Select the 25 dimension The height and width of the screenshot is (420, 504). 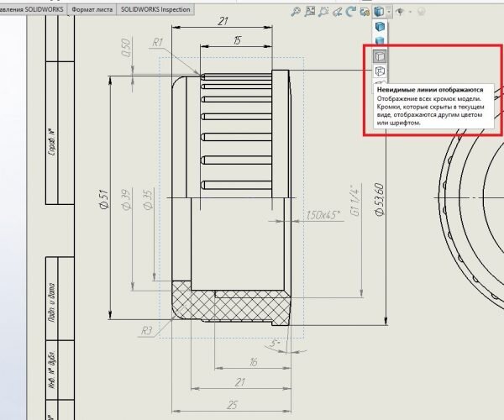pos(233,405)
